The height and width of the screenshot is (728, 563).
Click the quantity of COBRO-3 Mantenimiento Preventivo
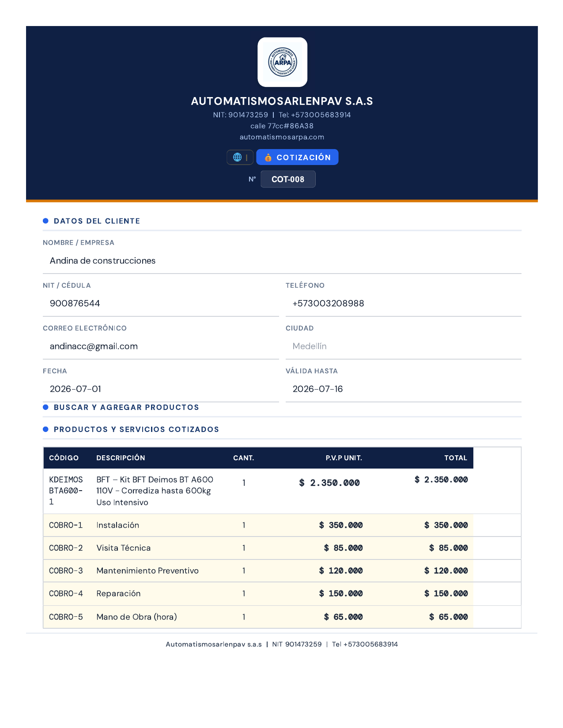[x=244, y=570]
